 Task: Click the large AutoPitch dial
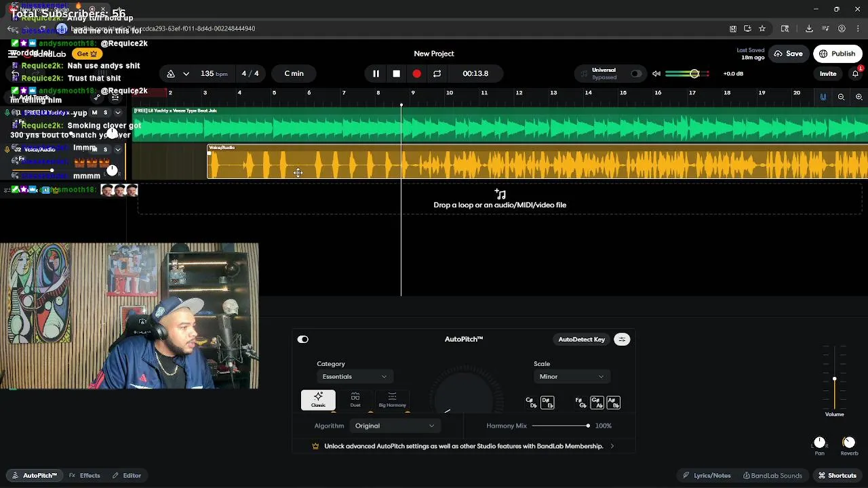464,393
